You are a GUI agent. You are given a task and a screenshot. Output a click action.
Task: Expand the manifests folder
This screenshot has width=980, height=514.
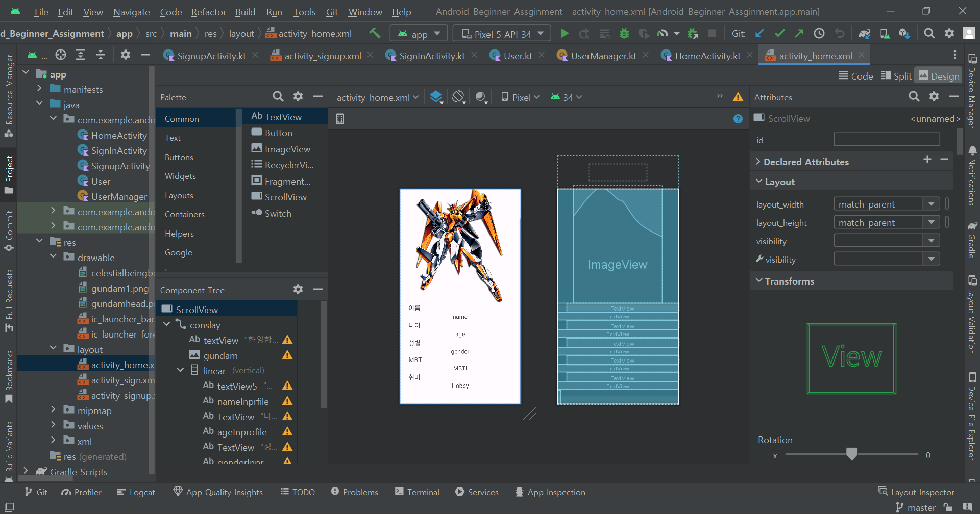click(x=39, y=89)
